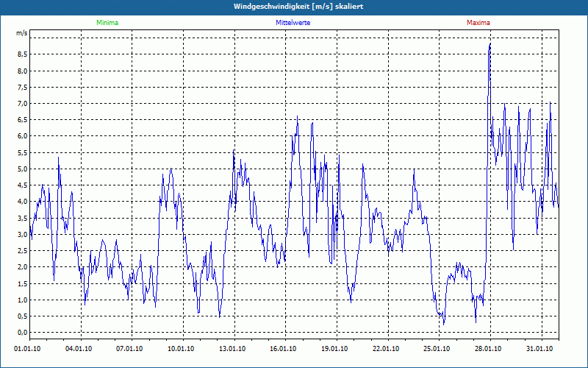Click the 04.01.10 date label

click(x=79, y=349)
